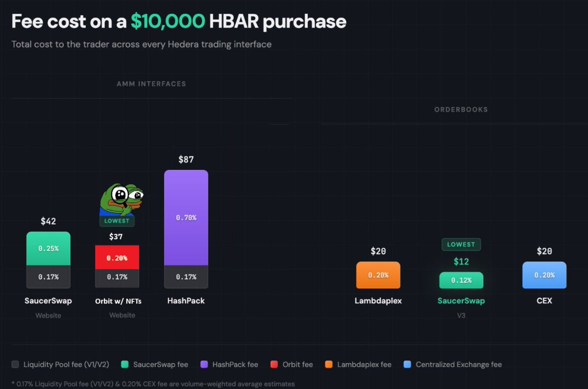Click the $42 total above SaucerSwap Website bar

click(x=48, y=221)
